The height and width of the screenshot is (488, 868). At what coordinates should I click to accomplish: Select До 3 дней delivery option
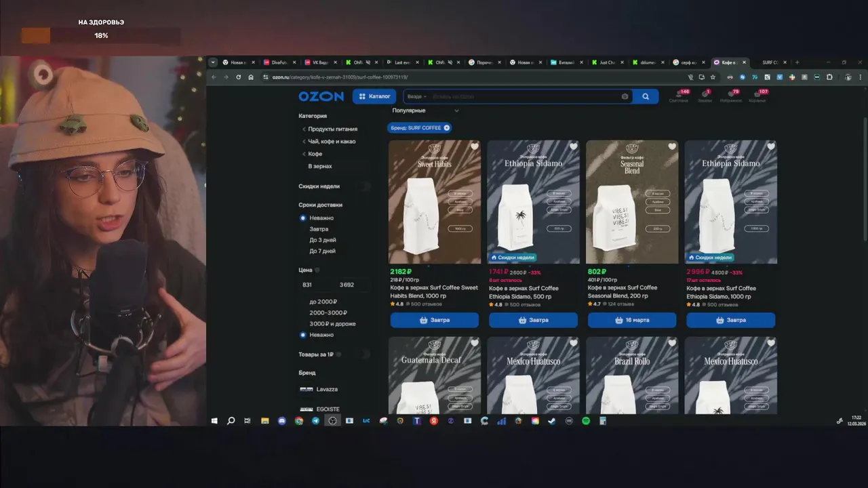(x=323, y=240)
